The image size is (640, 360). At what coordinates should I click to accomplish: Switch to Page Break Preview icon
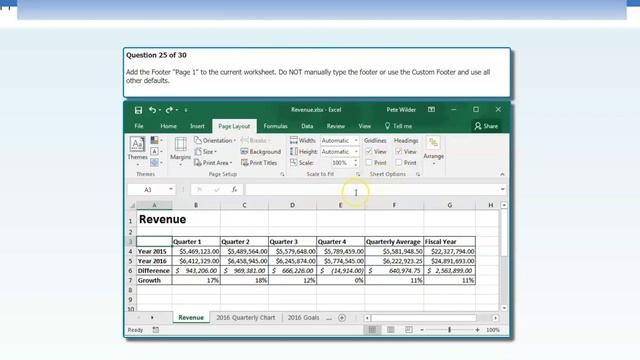point(409,330)
